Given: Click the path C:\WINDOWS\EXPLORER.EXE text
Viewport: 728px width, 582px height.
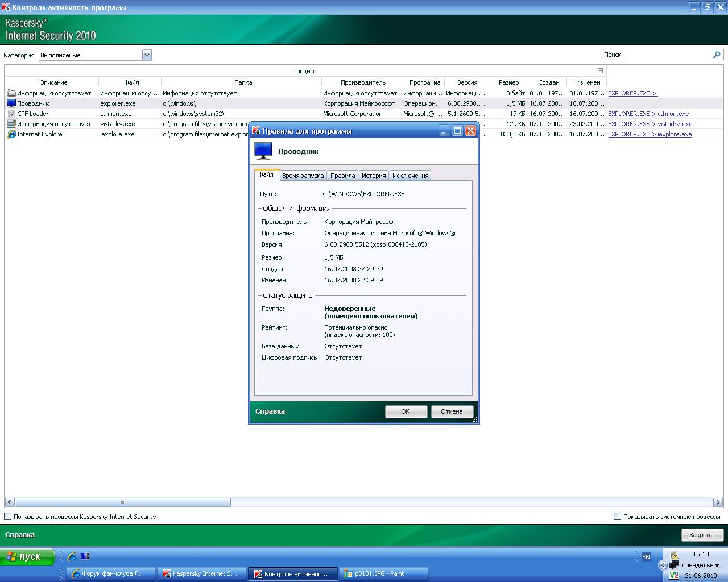Looking at the screenshot, I should (363, 194).
